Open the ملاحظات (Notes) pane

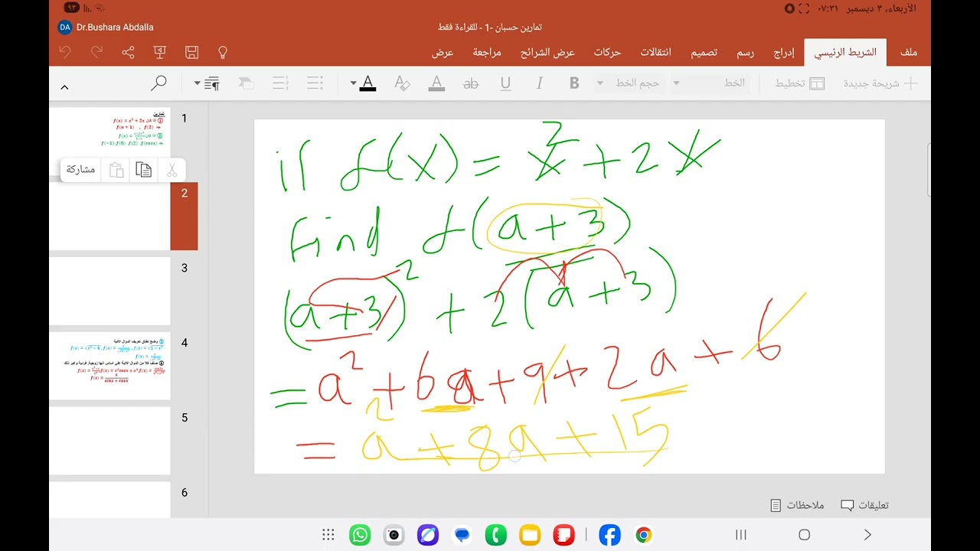797,505
